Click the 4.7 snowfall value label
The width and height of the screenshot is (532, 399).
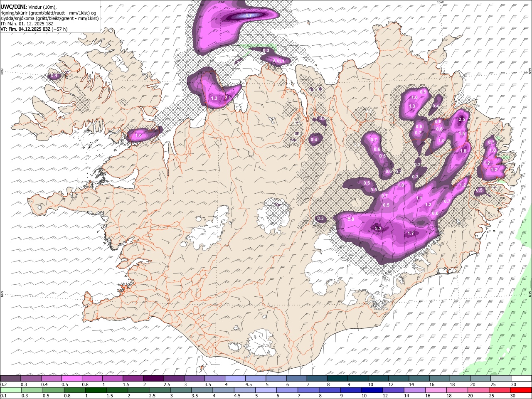(249, 15)
